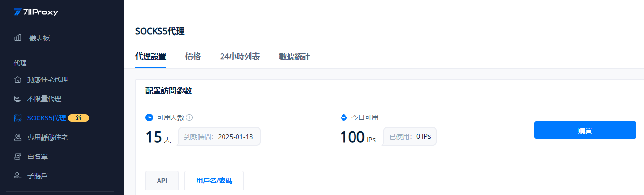
Task: Click the 新 badge on SOCKS5代理
Action: tap(79, 118)
